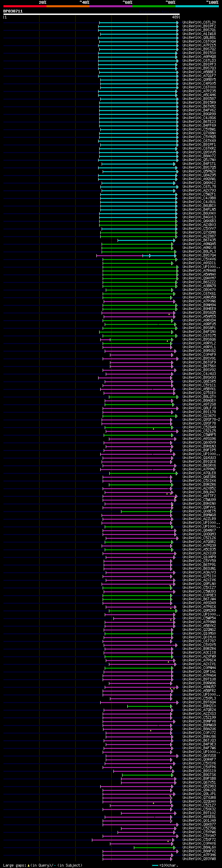Select the UniRef100_B8LQT0 hit label
The height and width of the screenshot is (868, 222).
[199, 397]
